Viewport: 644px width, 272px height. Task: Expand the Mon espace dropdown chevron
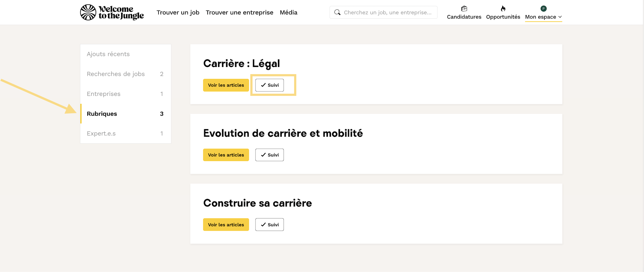pyautogui.click(x=560, y=17)
